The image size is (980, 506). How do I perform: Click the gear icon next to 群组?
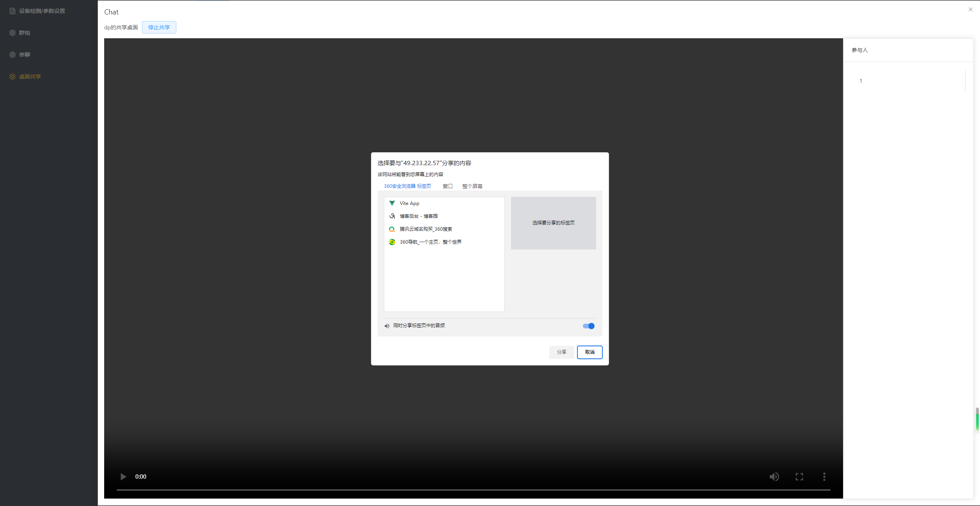tap(12, 33)
